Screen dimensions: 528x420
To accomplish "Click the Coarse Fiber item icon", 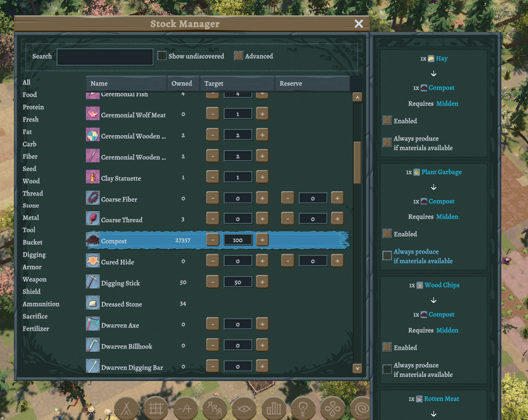I will pos(93,198).
